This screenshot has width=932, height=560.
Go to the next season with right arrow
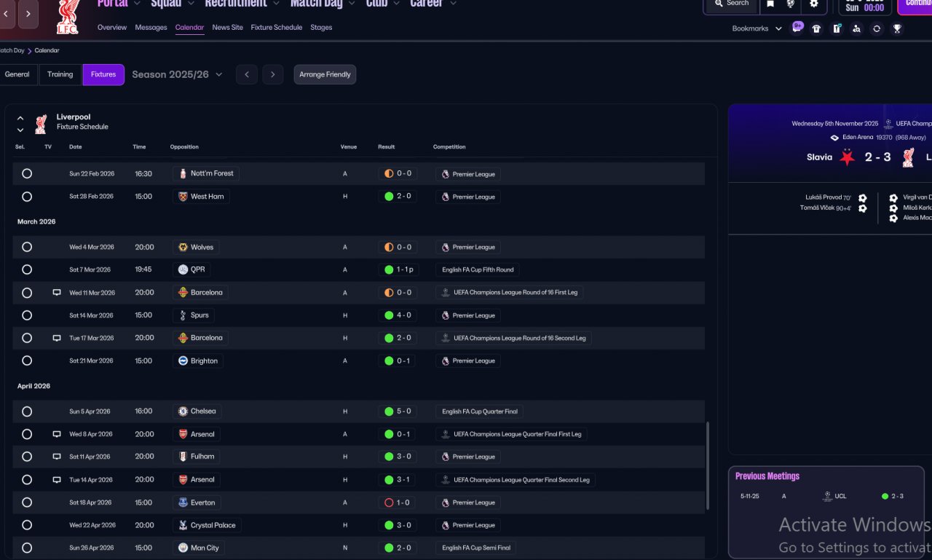click(273, 74)
